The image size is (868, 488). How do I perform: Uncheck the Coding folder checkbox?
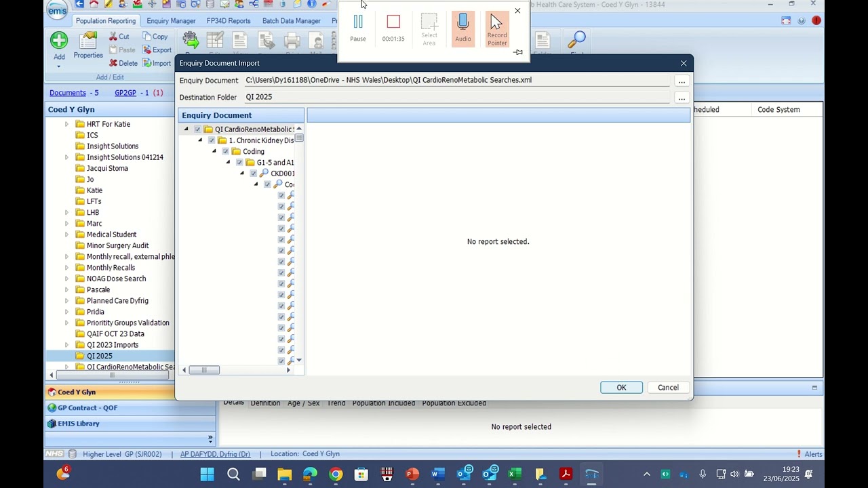click(226, 151)
